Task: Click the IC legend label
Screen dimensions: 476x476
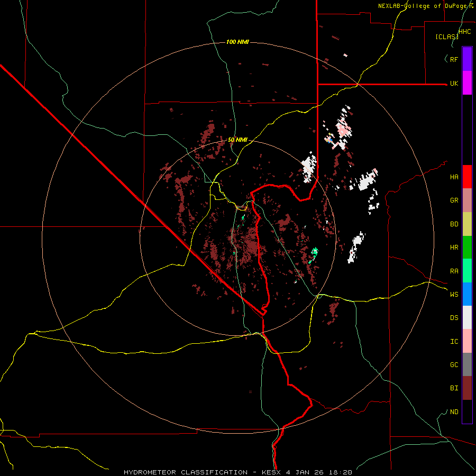Action: tap(454, 342)
